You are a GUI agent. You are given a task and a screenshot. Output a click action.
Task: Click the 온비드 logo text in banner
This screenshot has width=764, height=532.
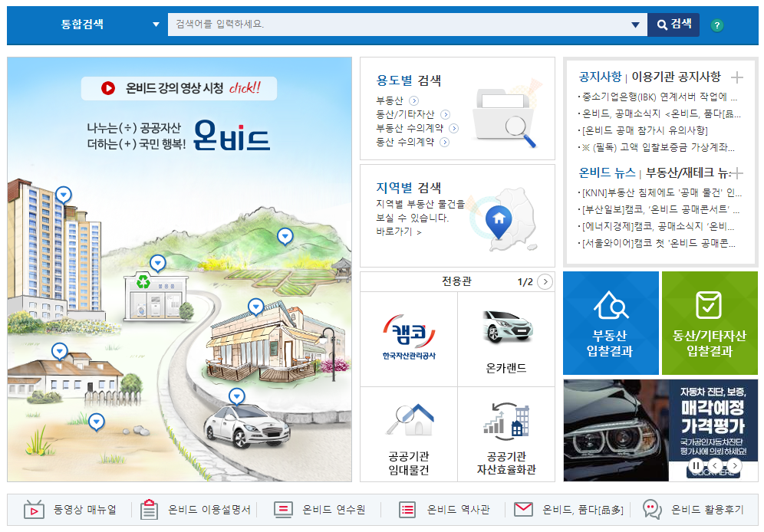pos(232,135)
